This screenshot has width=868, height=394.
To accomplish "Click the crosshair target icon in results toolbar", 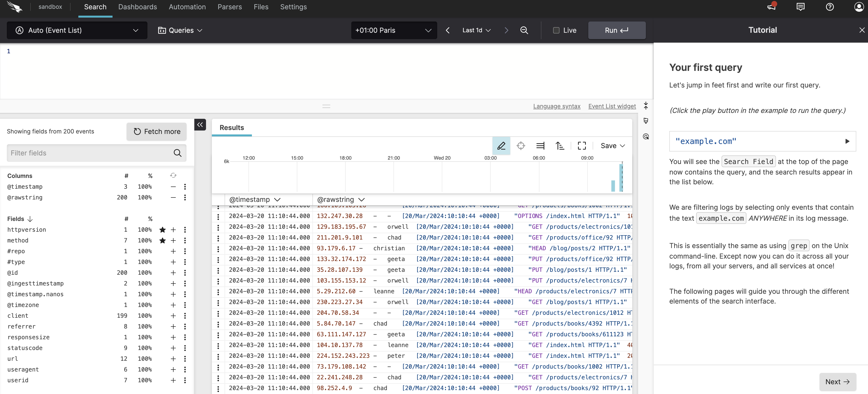I will coord(521,146).
